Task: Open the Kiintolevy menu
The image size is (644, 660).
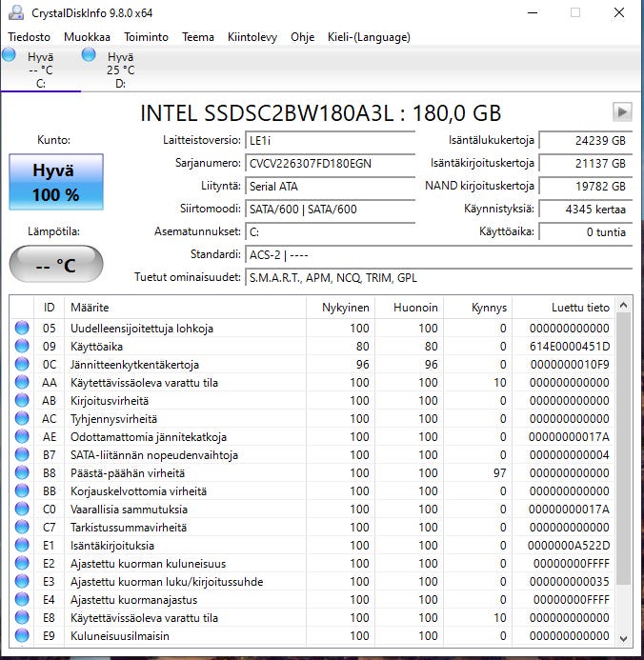Action: pos(252,37)
